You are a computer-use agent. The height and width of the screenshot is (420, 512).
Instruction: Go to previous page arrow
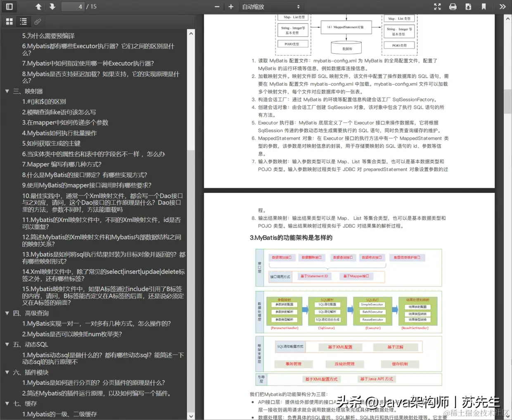(x=38, y=7)
